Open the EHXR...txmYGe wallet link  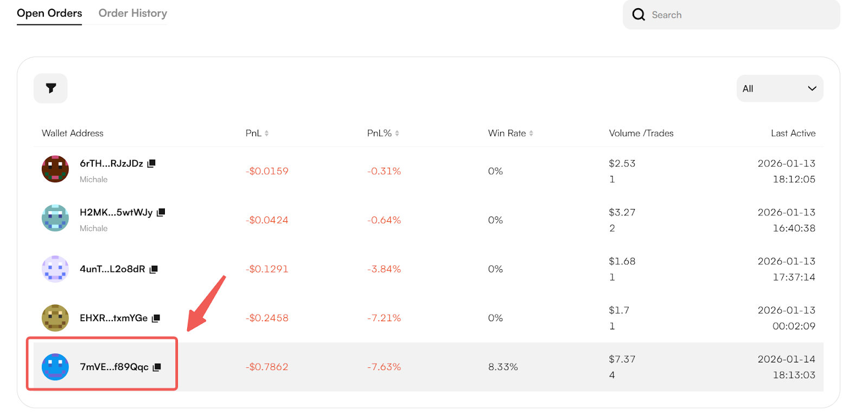point(113,318)
